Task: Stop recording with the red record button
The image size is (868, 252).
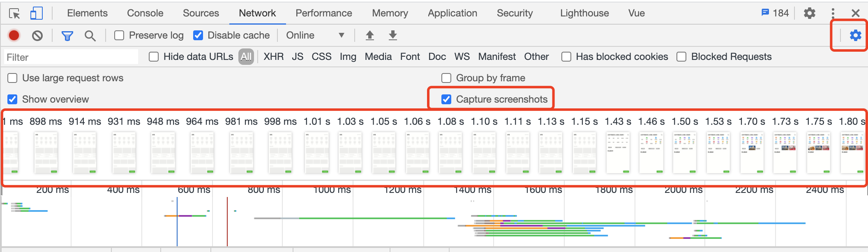Action: tap(14, 36)
